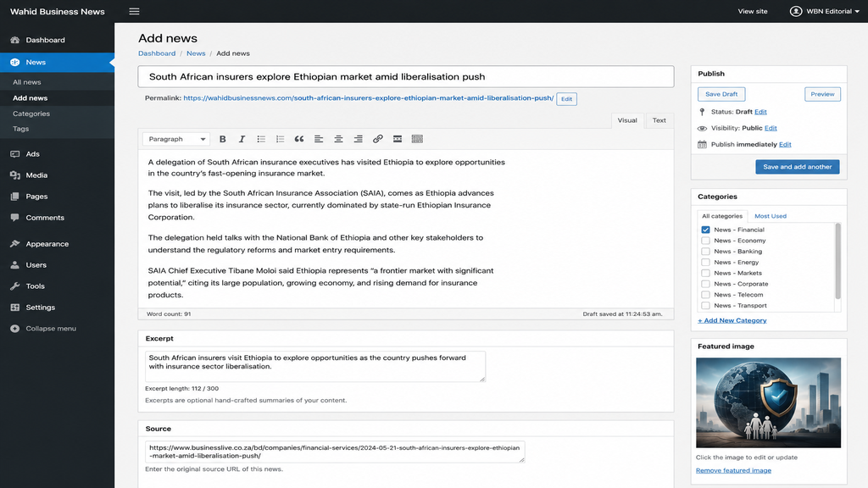Click the visibility eye icon in Publish box
This screenshot has width=868, height=488.
click(702, 129)
